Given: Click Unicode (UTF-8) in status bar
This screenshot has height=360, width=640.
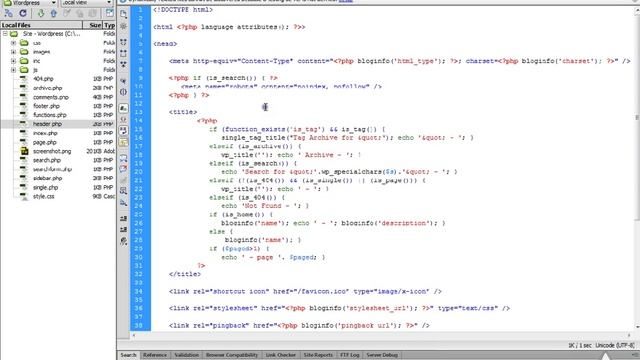Looking at the screenshot, I should tap(614, 345).
